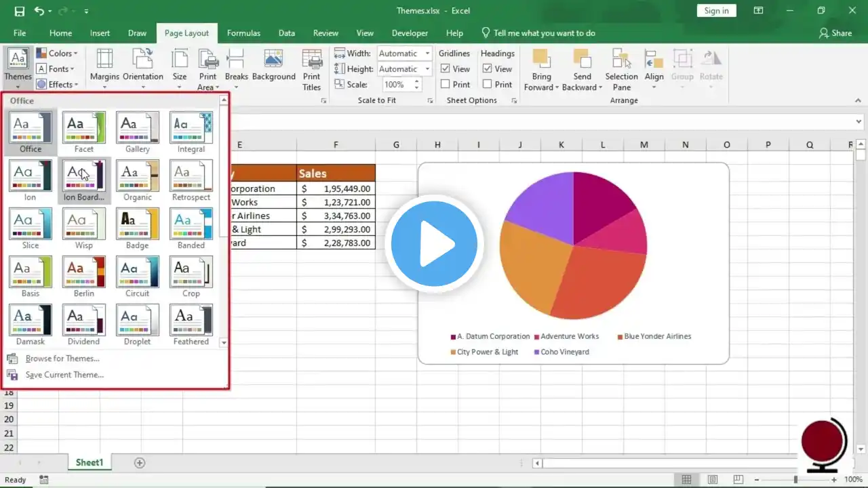Choose the Circuit theme
The image size is (868, 488).
[138, 277]
